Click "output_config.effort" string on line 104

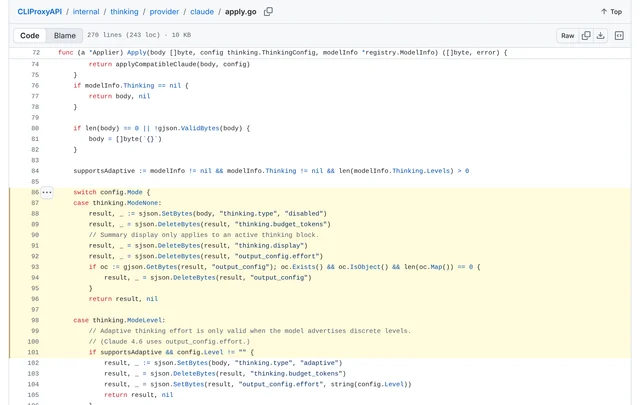click(280, 384)
